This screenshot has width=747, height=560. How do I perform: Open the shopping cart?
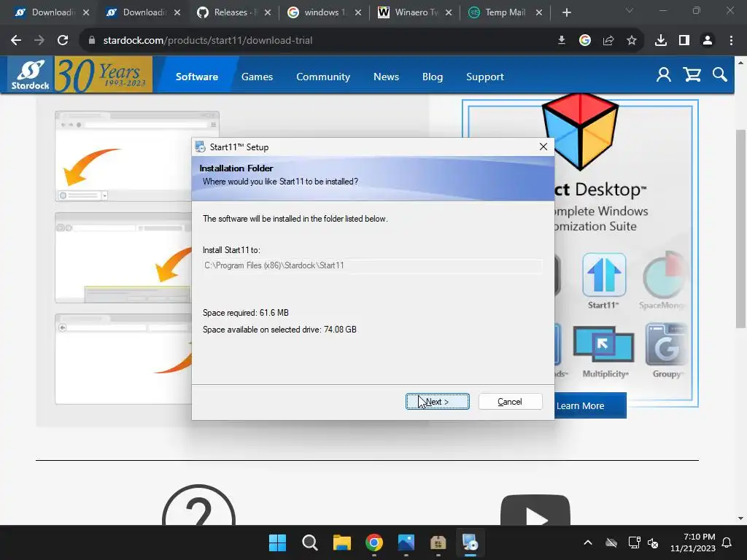click(x=692, y=75)
